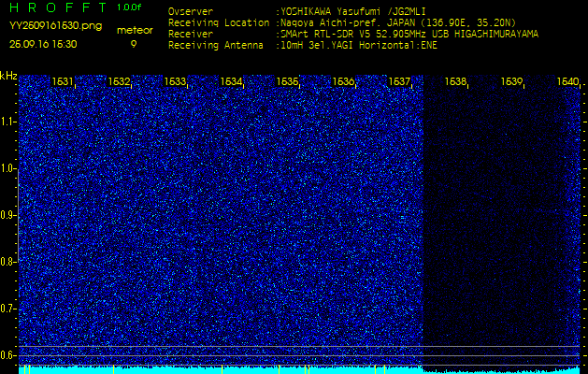Click the file name "YY2509161630.png"
The image size is (588, 374).
click(x=55, y=26)
